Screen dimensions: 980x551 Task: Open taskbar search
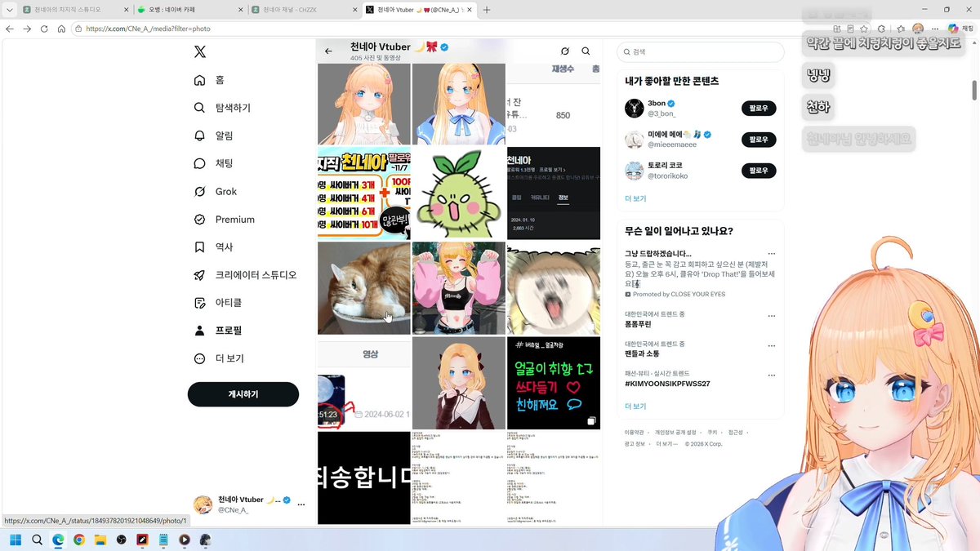click(37, 540)
